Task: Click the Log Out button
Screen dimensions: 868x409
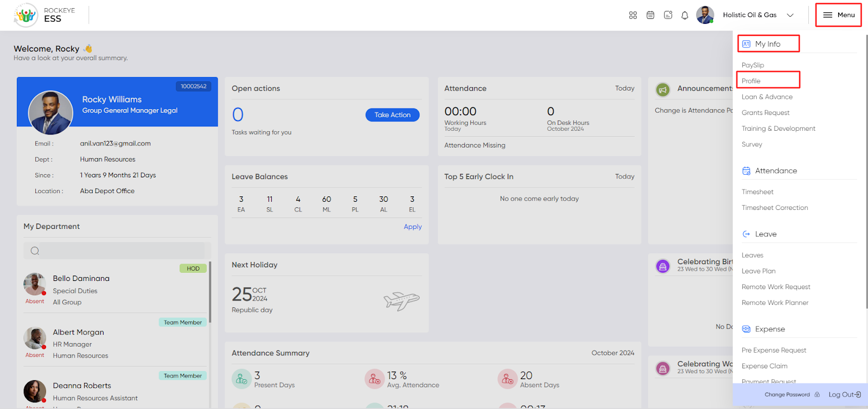Action: [x=845, y=395]
